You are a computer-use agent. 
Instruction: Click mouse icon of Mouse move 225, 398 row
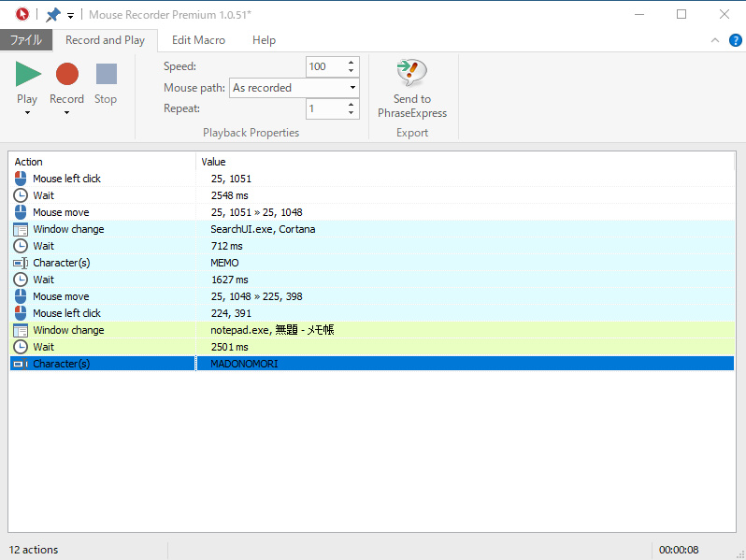[x=21, y=296]
